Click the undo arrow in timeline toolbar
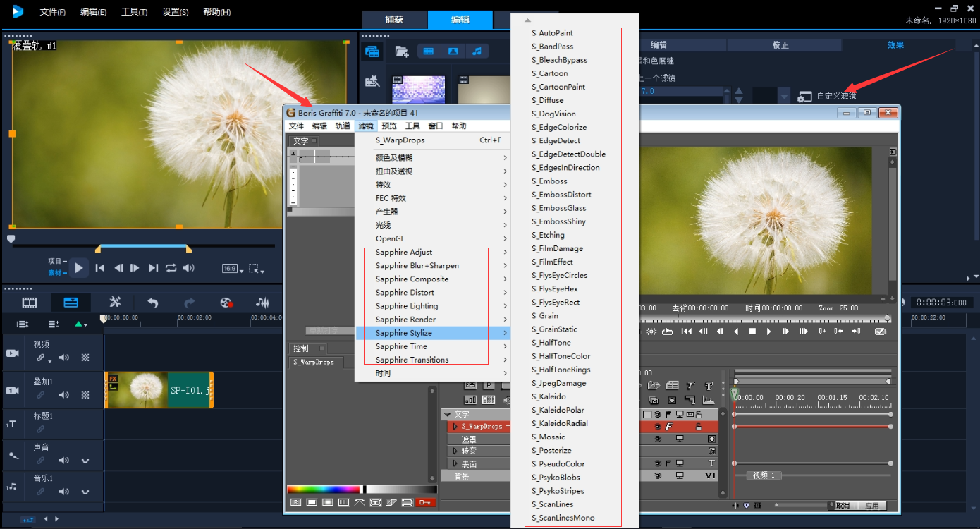Viewport: 980px width, 529px height. point(153,303)
